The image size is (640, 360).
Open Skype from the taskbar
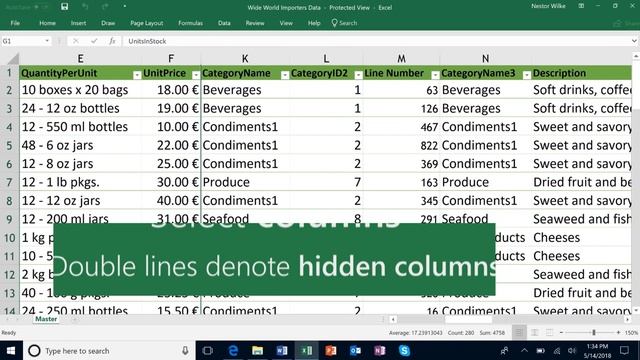tap(404, 351)
